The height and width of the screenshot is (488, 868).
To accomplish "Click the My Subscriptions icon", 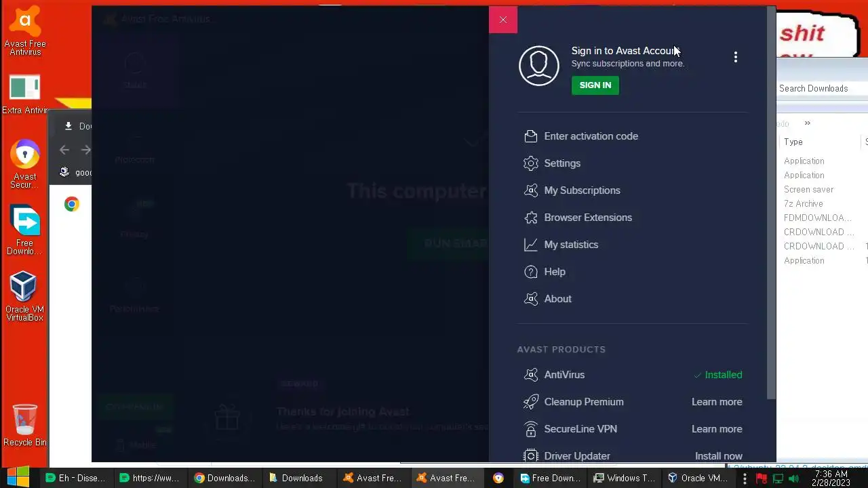I will 531,190.
